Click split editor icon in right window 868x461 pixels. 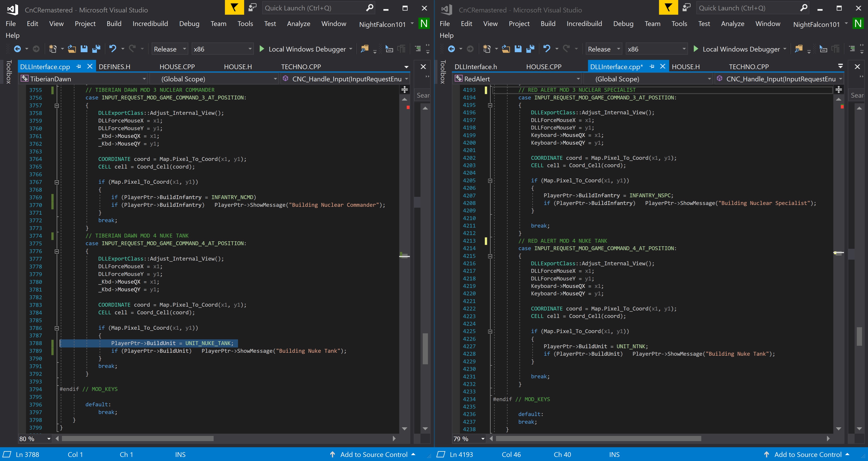coord(839,90)
